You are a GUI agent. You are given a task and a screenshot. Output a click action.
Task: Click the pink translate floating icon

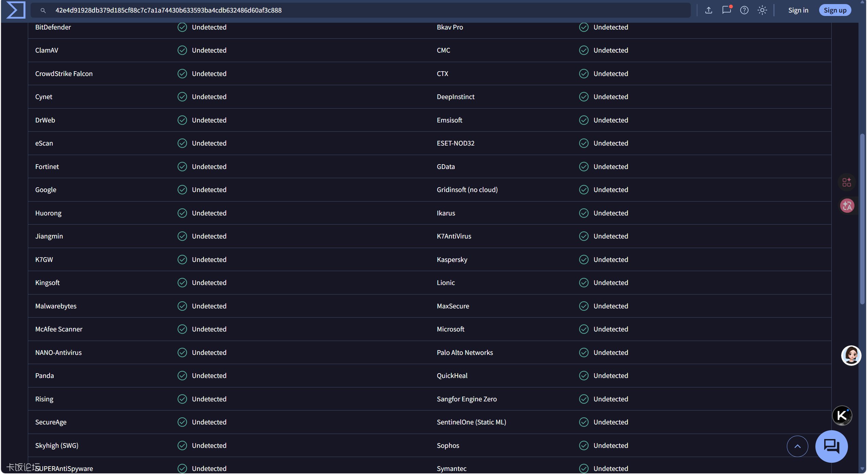click(x=847, y=206)
